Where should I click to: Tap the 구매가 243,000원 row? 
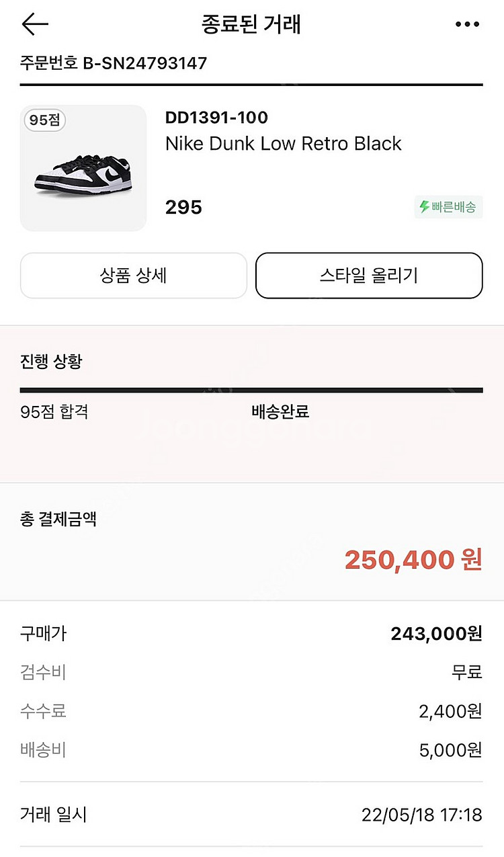(251, 633)
